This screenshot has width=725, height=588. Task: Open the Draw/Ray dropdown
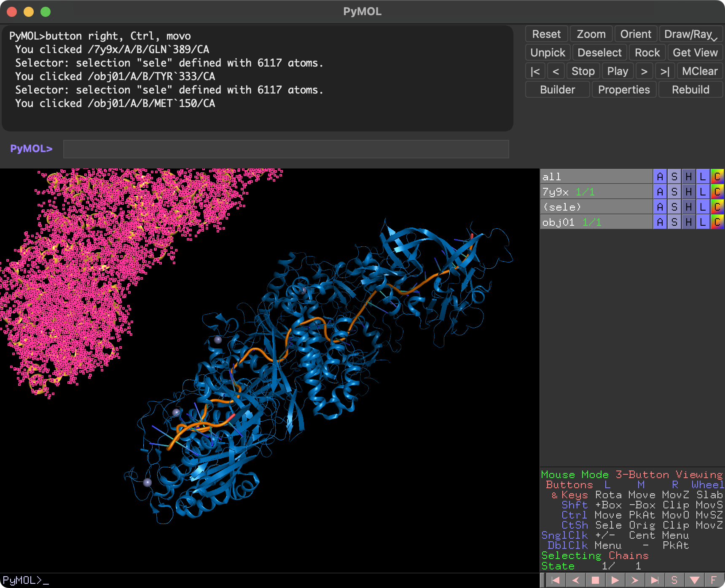tap(689, 34)
